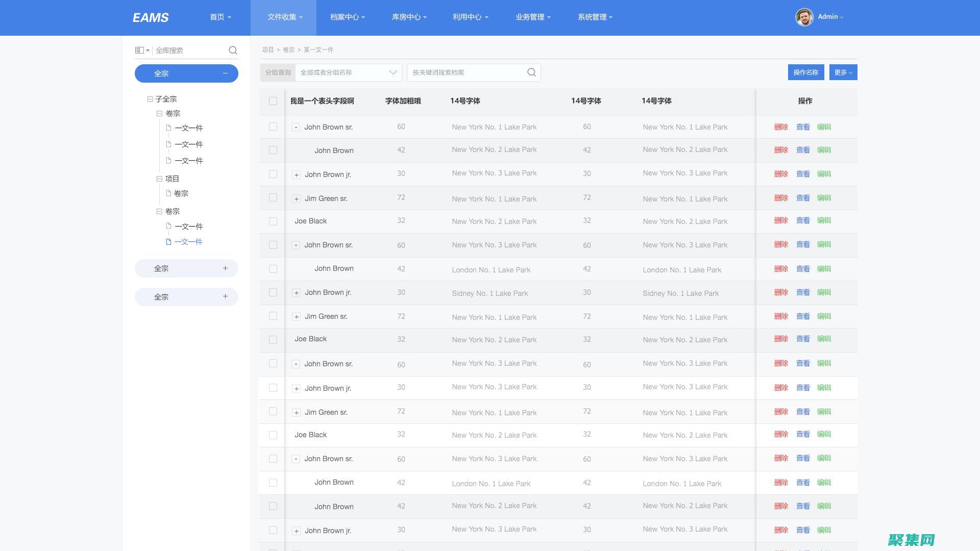Tick checkbox for first Joe Black row

pos(273,221)
